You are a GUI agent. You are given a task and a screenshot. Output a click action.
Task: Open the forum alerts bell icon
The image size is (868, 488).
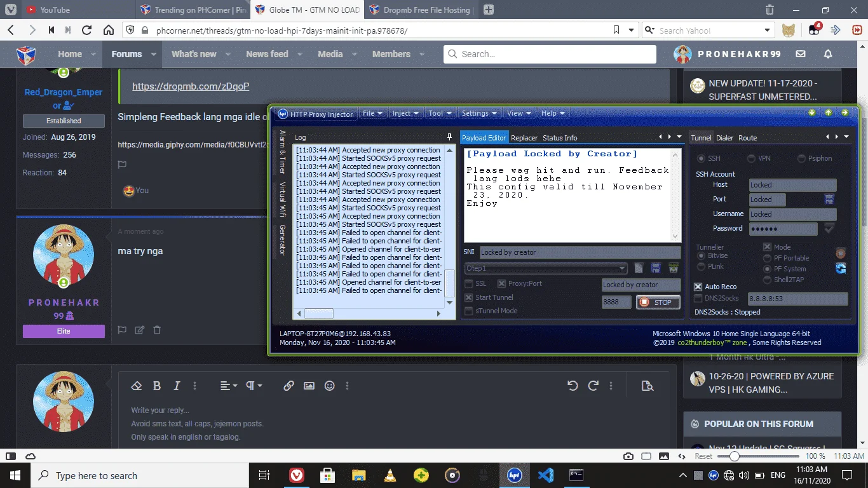click(x=828, y=54)
